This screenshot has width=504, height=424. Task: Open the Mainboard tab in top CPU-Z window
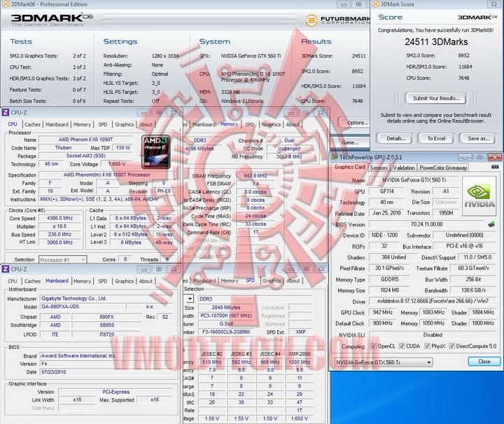click(57, 125)
